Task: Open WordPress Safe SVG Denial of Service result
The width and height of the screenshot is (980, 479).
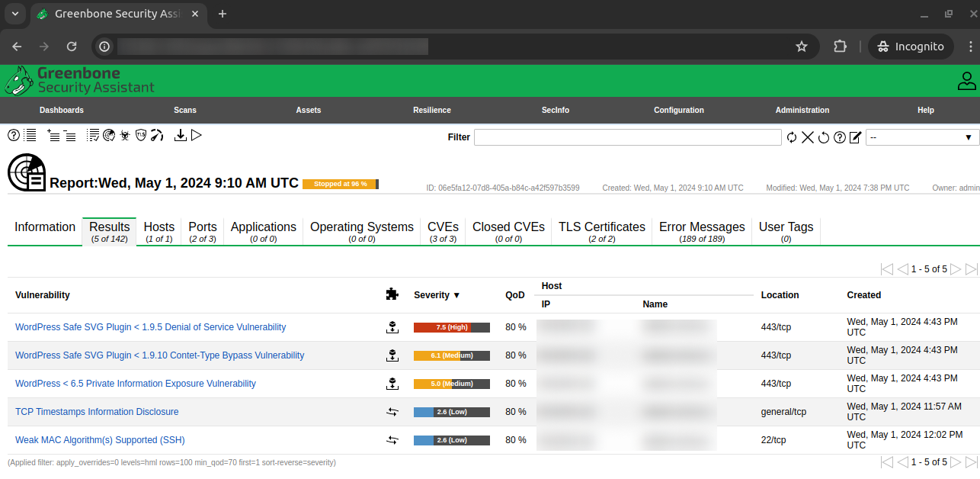Action: [150, 327]
